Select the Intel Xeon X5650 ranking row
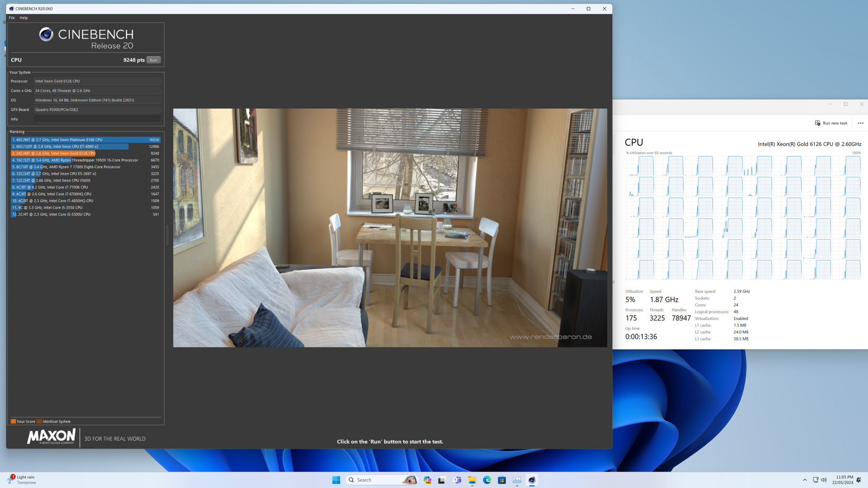This screenshot has width=868, height=488. (86, 181)
